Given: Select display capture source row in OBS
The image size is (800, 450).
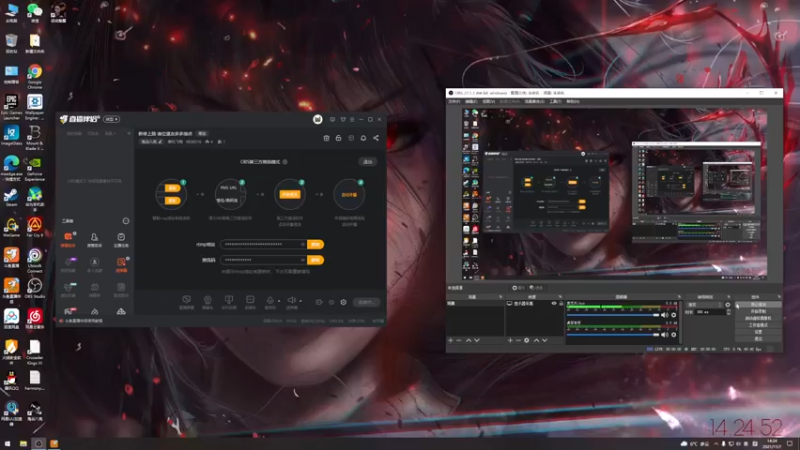Looking at the screenshot, I should point(535,304).
